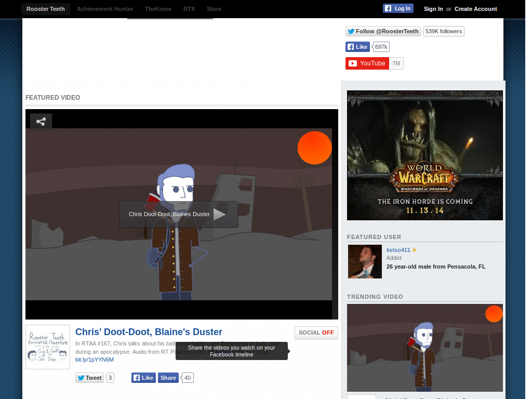
Task: Go to the RTX tab
Action: tap(189, 9)
